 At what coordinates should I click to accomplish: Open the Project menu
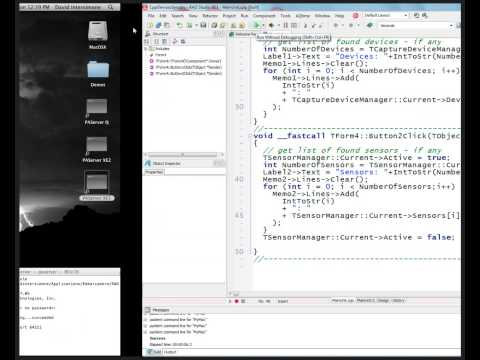pyautogui.click(x=229, y=16)
